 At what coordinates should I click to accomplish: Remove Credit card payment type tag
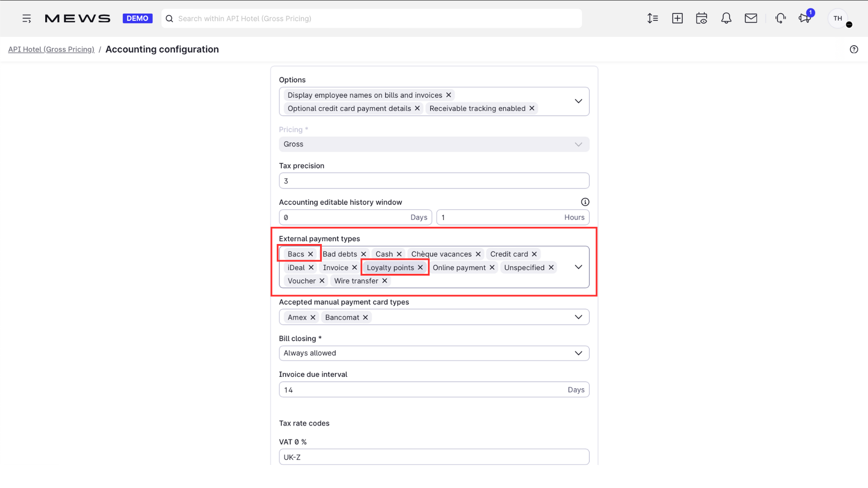pos(534,254)
